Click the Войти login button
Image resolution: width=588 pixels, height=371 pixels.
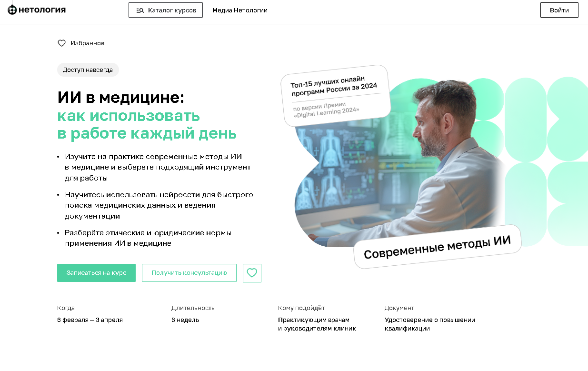tap(559, 10)
